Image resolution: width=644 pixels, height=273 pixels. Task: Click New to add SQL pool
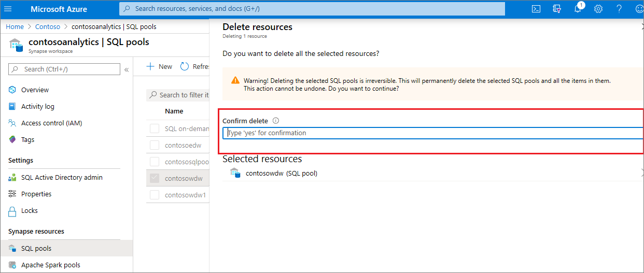point(160,66)
